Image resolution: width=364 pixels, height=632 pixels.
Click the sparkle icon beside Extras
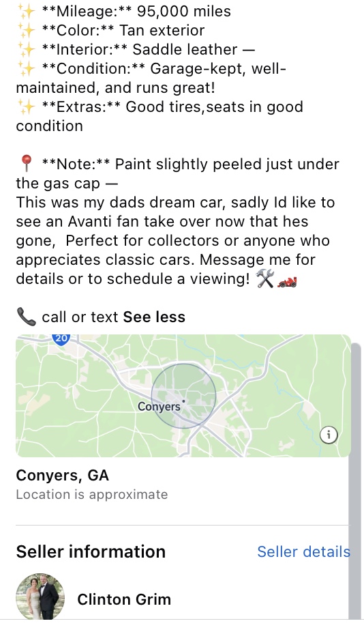[x=26, y=106]
